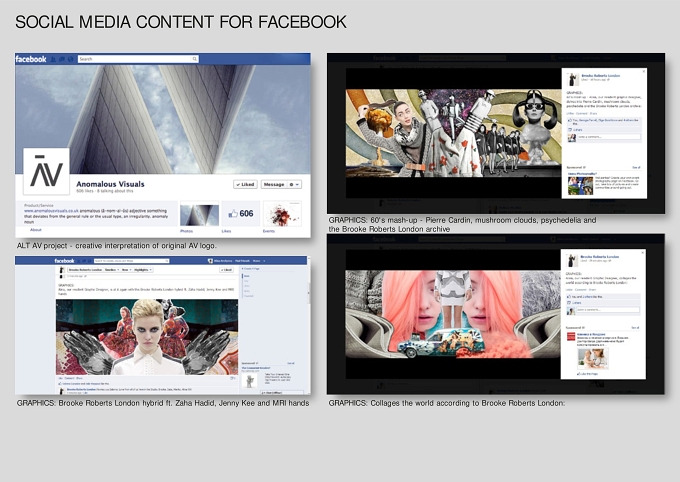The image size is (680, 482).
Task: Click Like this Page under baby ad
Action: pos(587,374)
